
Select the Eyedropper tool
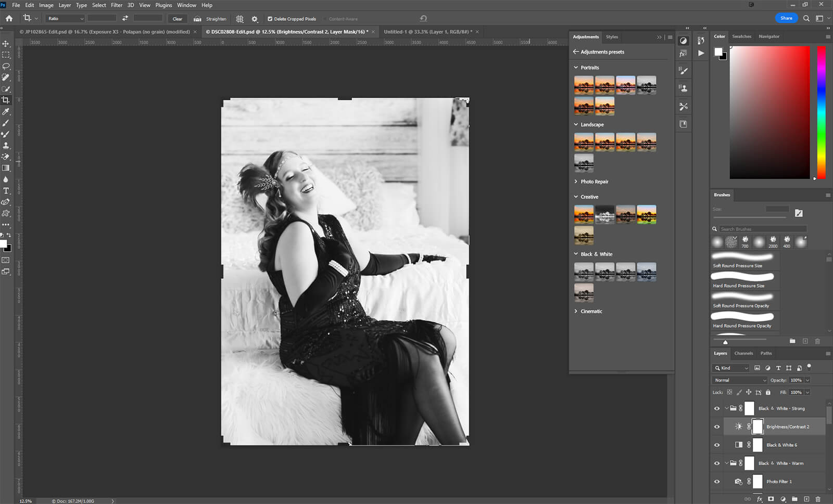pos(6,111)
